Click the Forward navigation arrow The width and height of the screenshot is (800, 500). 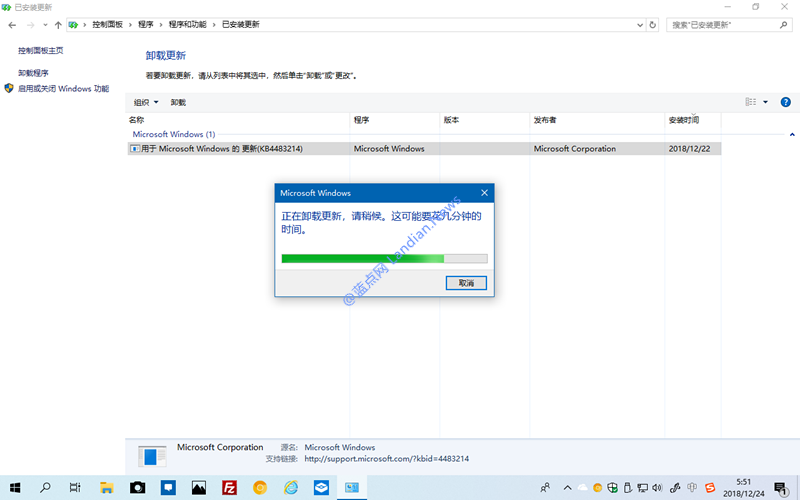point(31,25)
